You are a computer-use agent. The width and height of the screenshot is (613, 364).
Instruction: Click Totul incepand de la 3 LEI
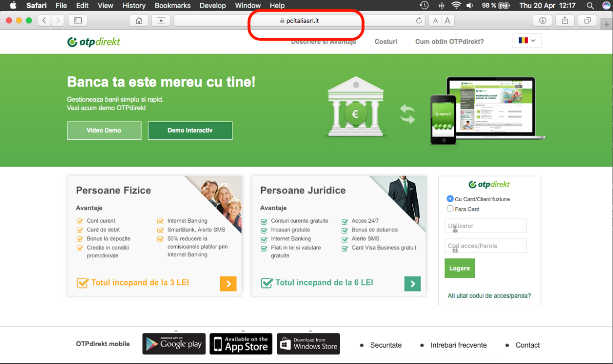point(140,282)
